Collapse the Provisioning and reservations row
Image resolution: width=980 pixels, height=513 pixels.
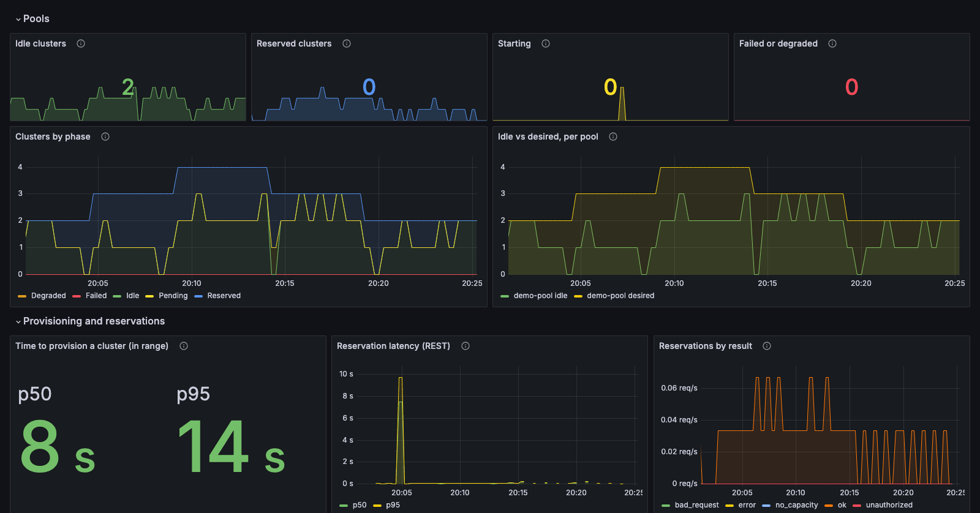point(90,321)
